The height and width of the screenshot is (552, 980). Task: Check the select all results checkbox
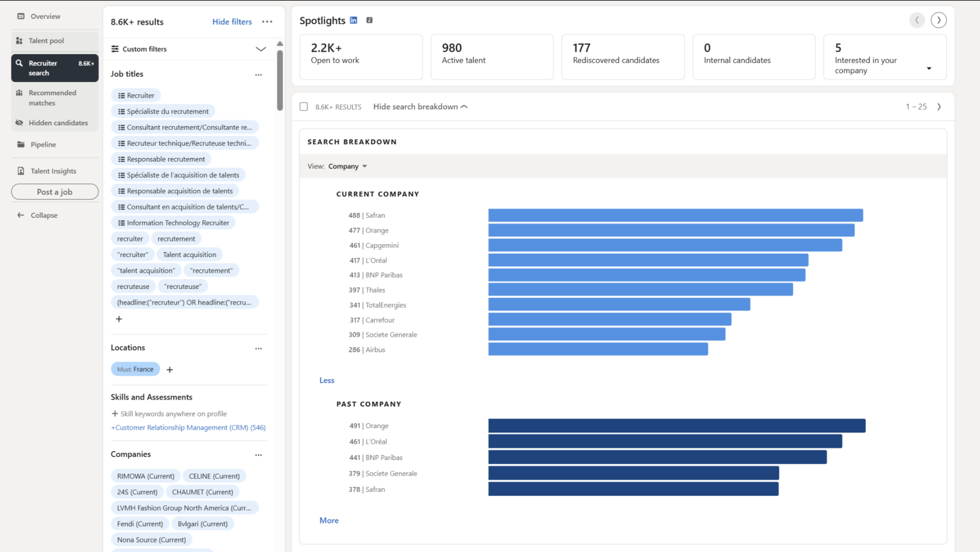(304, 107)
